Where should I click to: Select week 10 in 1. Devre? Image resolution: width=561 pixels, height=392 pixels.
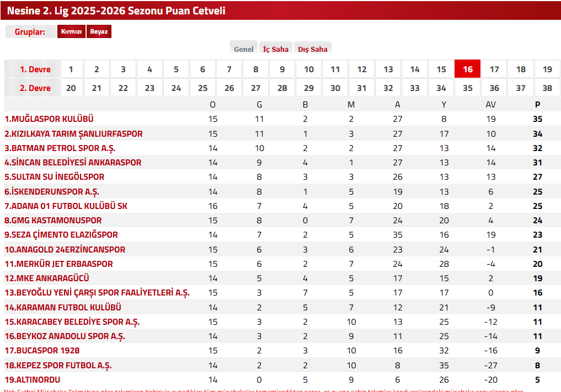click(x=308, y=69)
